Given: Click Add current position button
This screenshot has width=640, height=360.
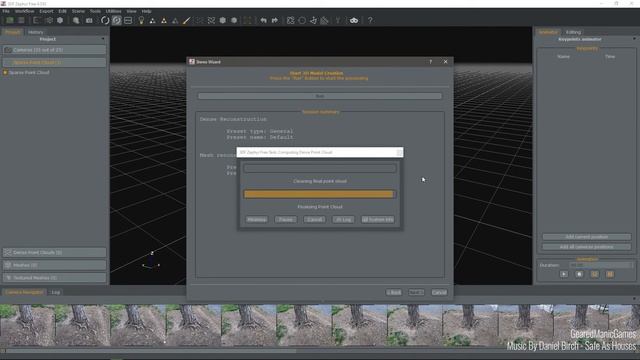Looking at the screenshot, I should pos(587,237).
